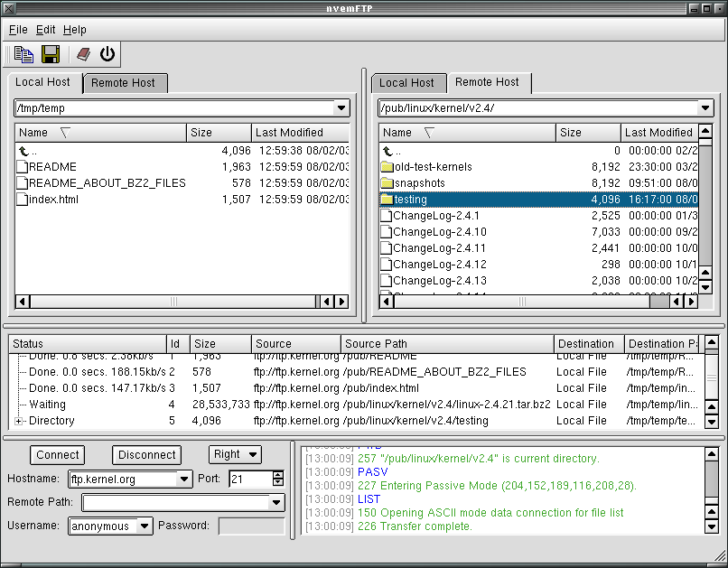Open the Edit menu
The height and width of the screenshot is (568, 728).
(45, 30)
